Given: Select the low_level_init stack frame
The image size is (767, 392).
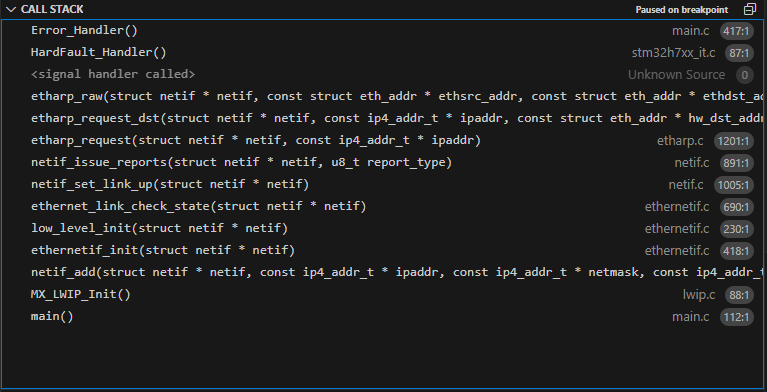Looking at the screenshot, I should pyautogui.click(x=384, y=229).
